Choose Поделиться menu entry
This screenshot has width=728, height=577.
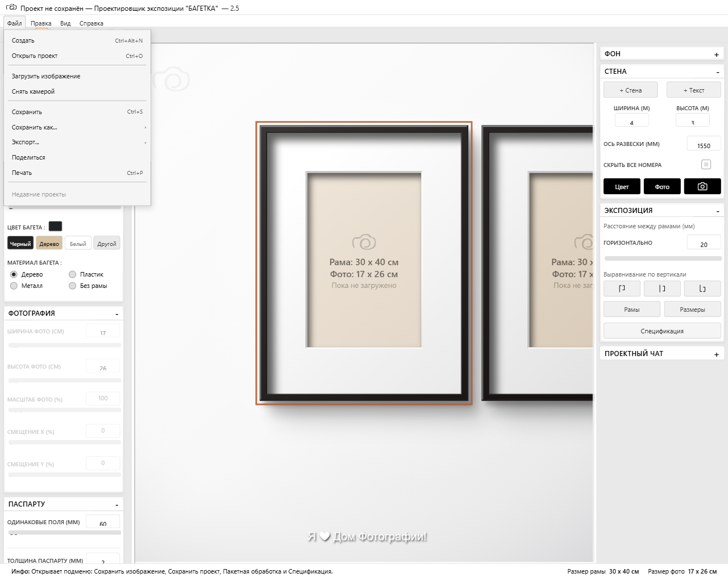[77, 157]
